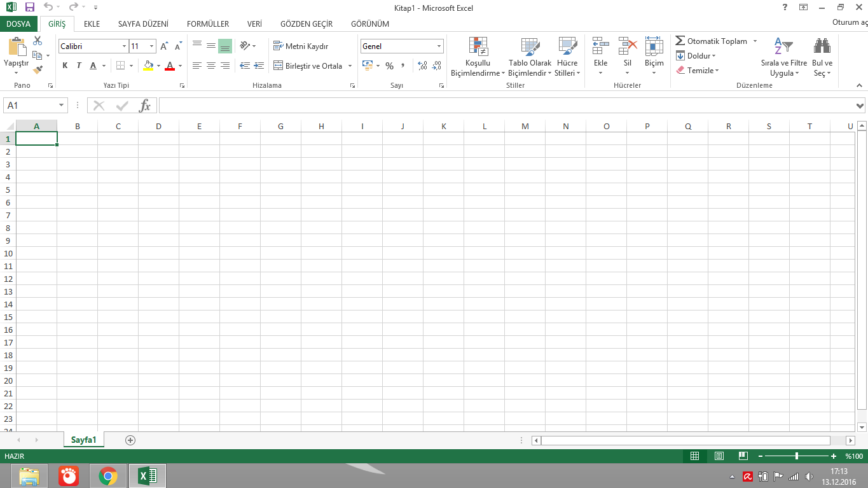Select the Sayfa1 sheet tab
The height and width of the screenshot is (488, 868).
pyautogui.click(x=84, y=440)
